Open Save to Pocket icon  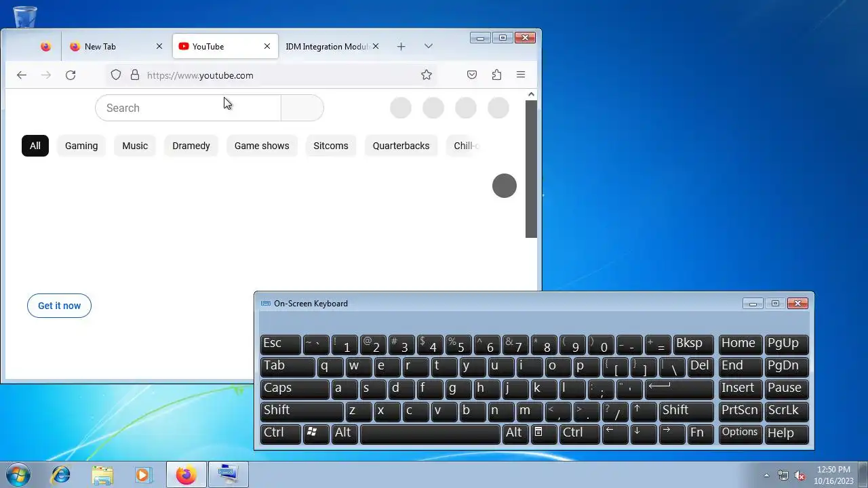[x=472, y=75]
